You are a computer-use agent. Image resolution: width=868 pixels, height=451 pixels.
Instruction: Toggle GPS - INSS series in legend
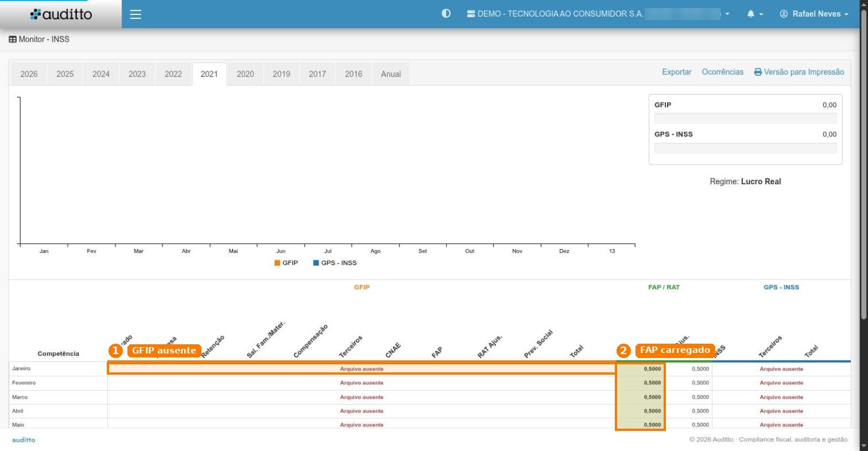tap(335, 263)
